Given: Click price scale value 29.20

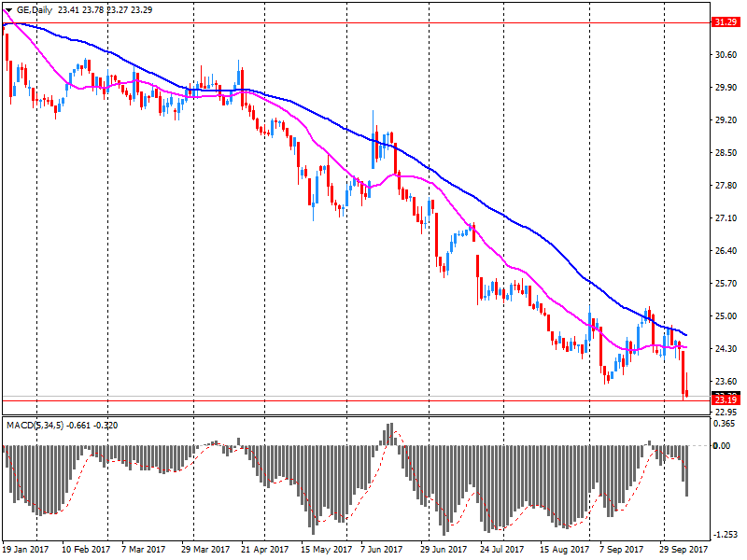Looking at the screenshot, I should (x=726, y=120).
